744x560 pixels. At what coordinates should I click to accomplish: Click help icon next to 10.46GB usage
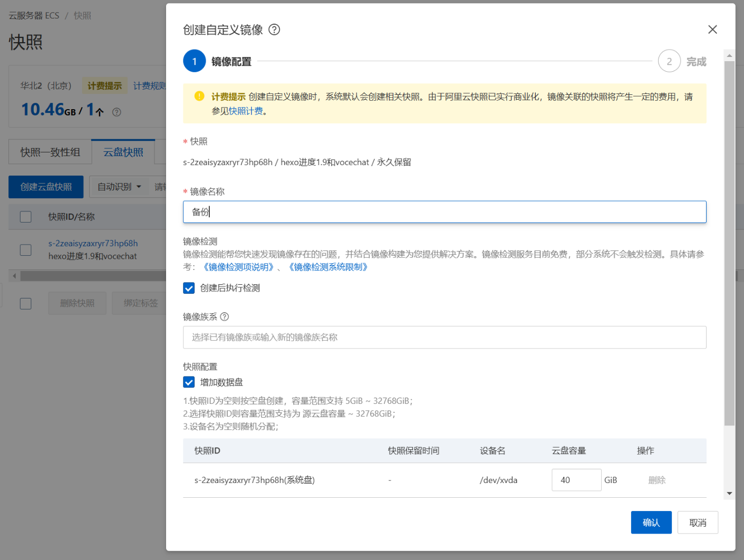click(x=117, y=112)
